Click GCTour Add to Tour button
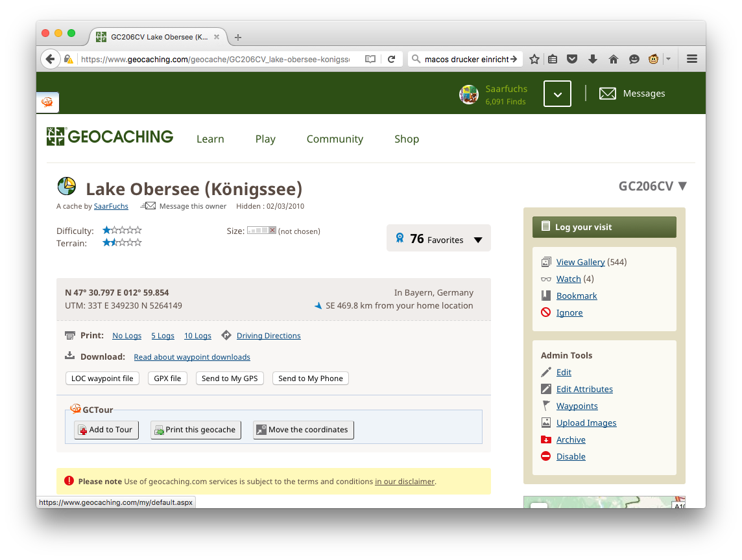The width and height of the screenshot is (742, 560). pyautogui.click(x=106, y=430)
